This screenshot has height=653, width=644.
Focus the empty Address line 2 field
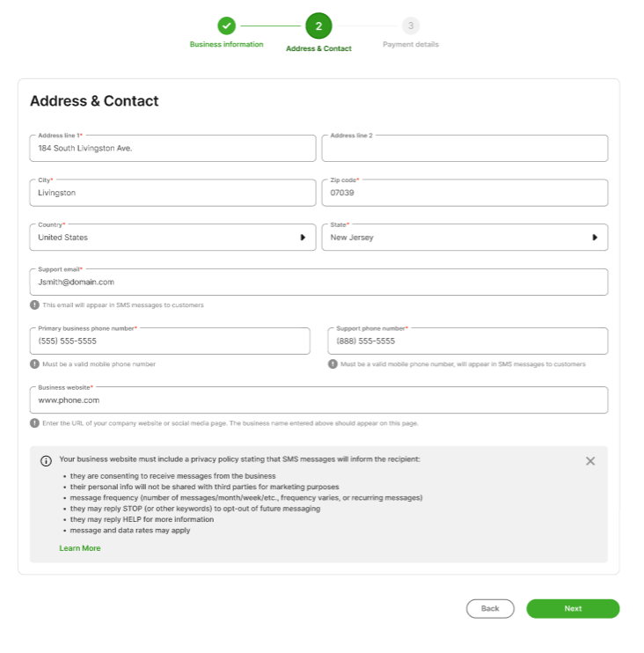point(465,149)
